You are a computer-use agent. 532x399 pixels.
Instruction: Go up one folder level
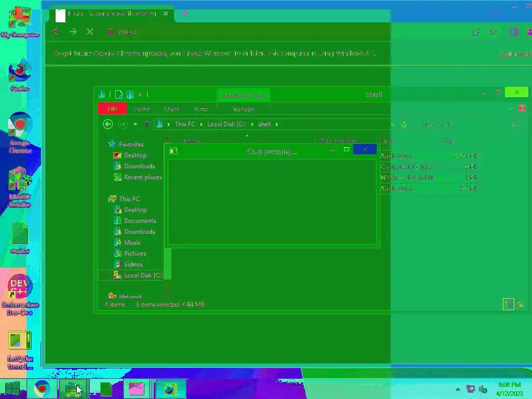tap(147, 124)
